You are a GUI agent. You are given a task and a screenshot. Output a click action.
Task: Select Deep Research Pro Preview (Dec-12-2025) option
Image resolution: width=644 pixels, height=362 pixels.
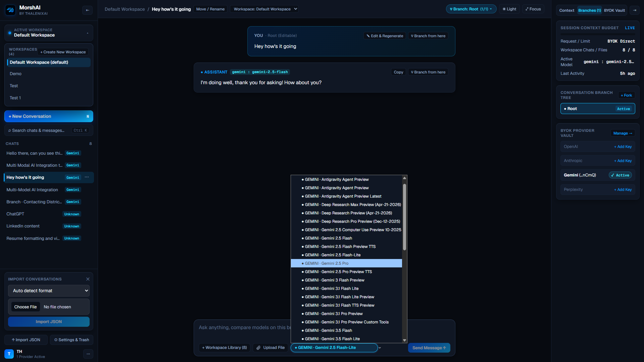346,221
